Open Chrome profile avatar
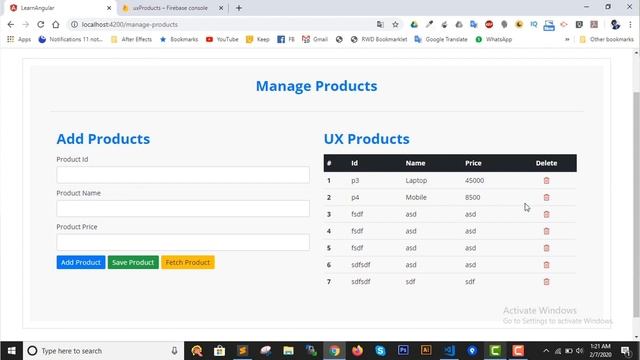The height and width of the screenshot is (360, 640). (x=615, y=24)
